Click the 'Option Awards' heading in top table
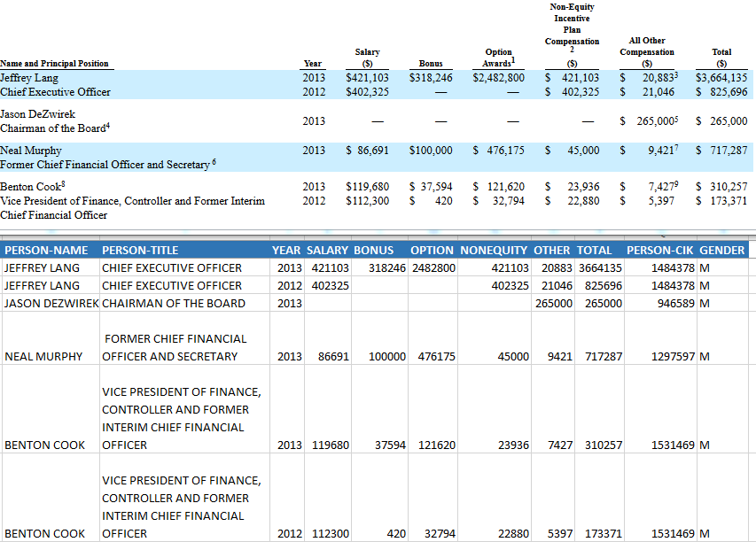Image resolution: width=756 pixels, height=542 pixels. pos(499,58)
